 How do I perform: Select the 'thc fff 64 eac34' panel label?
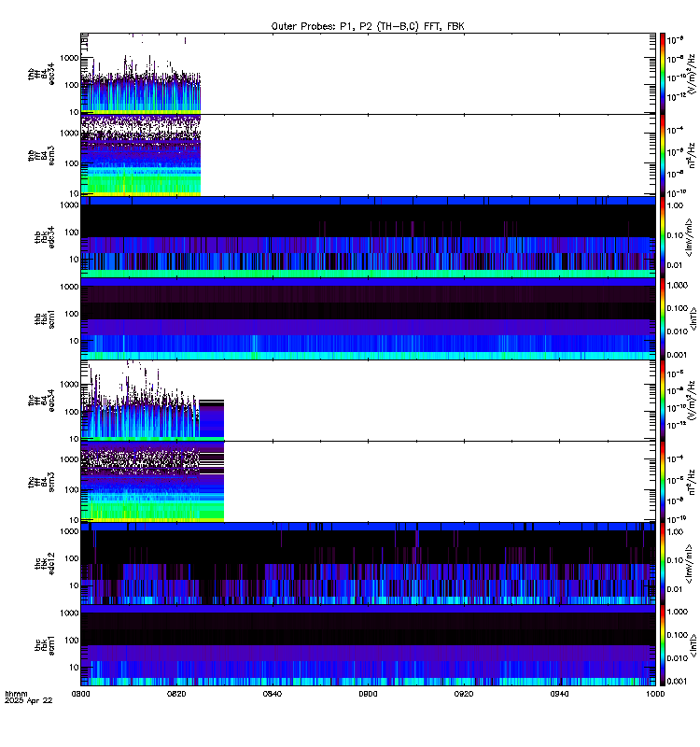[41, 401]
